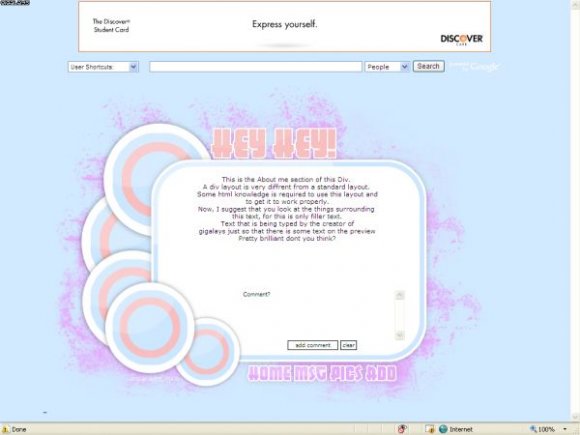
Task: Expand the People search category dropdown
Action: (387, 67)
